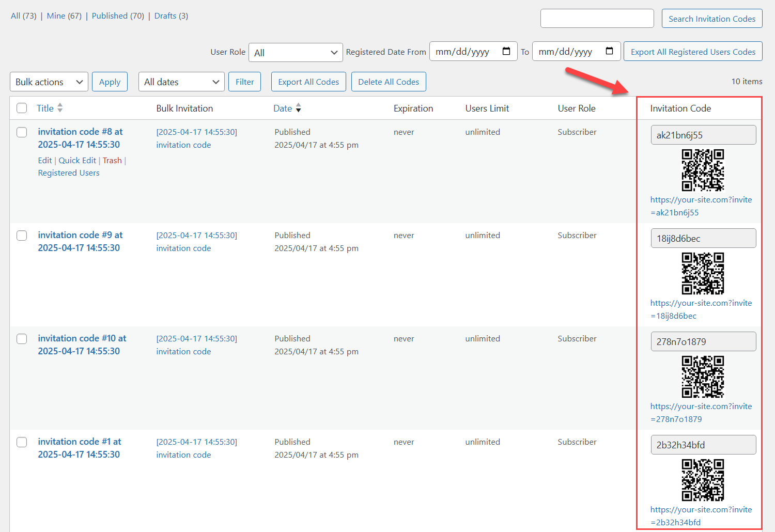
Task: Focus the invitation codes search box
Action: tap(597, 18)
